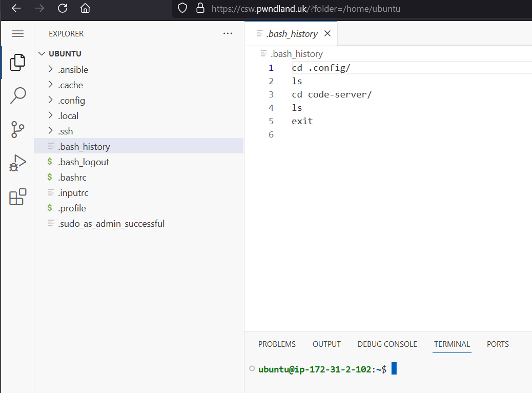Open the .bashrc file
The image size is (532, 393).
tap(72, 178)
